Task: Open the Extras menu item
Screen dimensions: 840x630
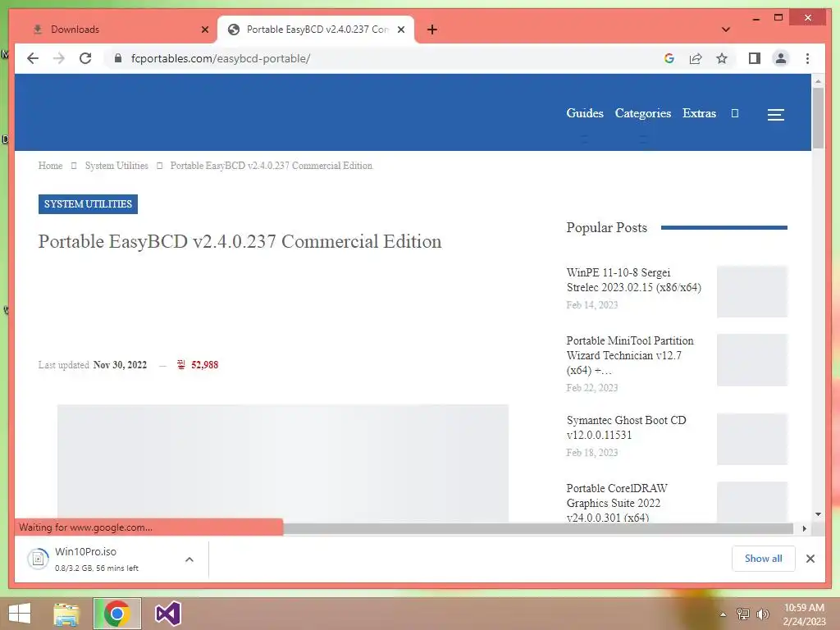Action: click(x=699, y=113)
